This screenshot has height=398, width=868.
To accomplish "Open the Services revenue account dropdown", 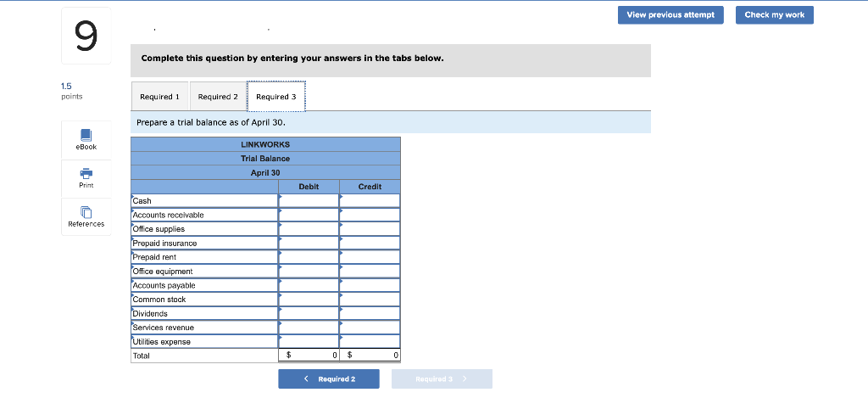I will [204, 328].
